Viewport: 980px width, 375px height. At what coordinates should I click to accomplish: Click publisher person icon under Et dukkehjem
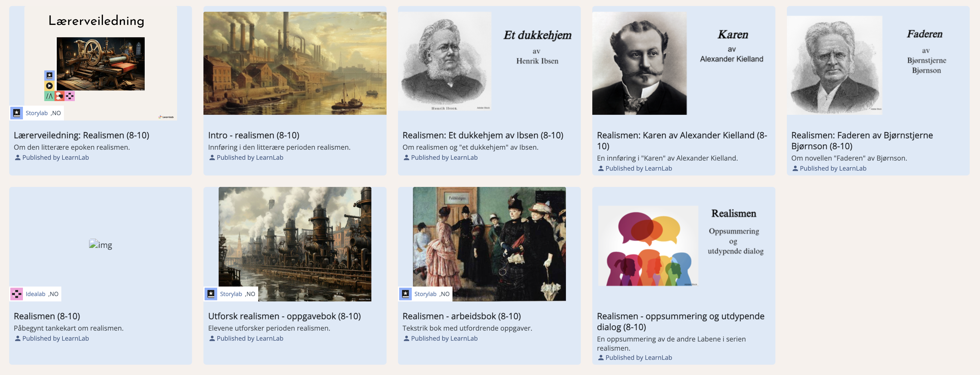[x=406, y=157]
